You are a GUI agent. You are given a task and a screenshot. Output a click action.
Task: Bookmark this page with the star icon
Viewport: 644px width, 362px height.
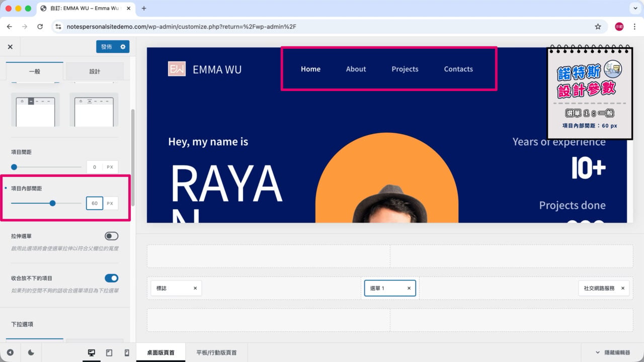point(598,27)
